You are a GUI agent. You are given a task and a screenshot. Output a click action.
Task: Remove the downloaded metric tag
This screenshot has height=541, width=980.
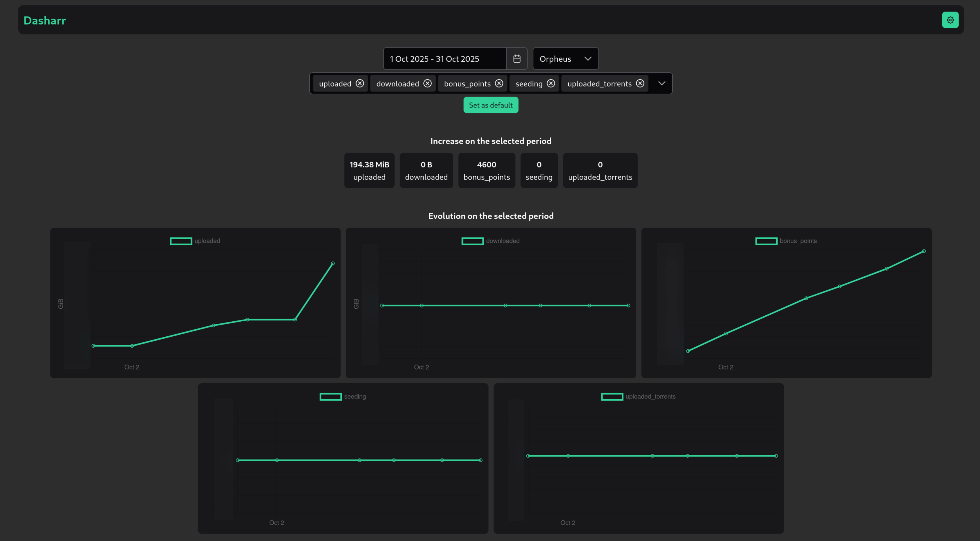[427, 83]
